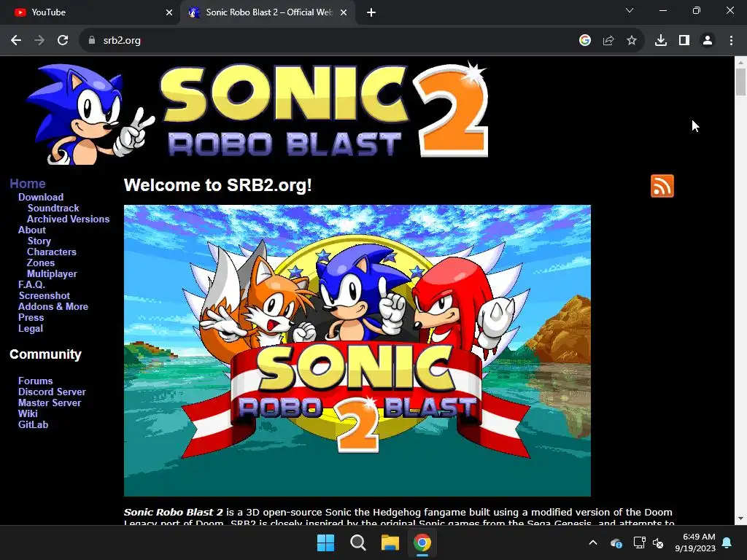Open File Explorer from taskbar
The height and width of the screenshot is (560, 747).
coord(390,542)
